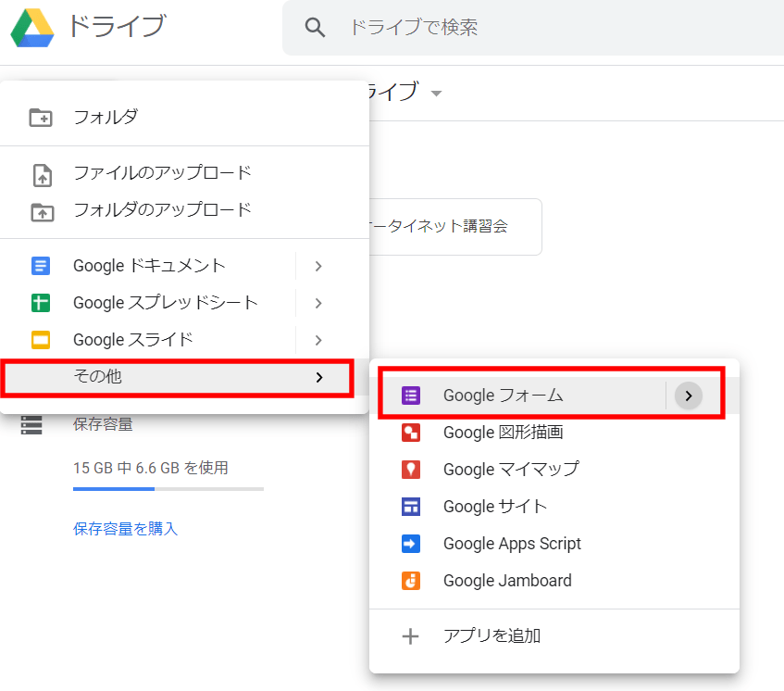Image resolution: width=784 pixels, height=691 pixels.
Task: Click the plus icon for adding apps
Action: click(x=410, y=636)
